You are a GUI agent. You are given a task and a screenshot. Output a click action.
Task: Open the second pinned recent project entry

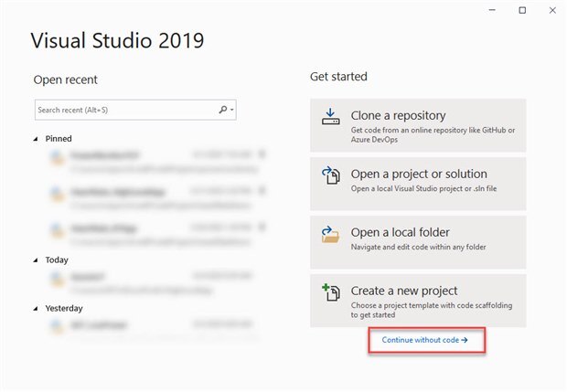[x=146, y=196]
